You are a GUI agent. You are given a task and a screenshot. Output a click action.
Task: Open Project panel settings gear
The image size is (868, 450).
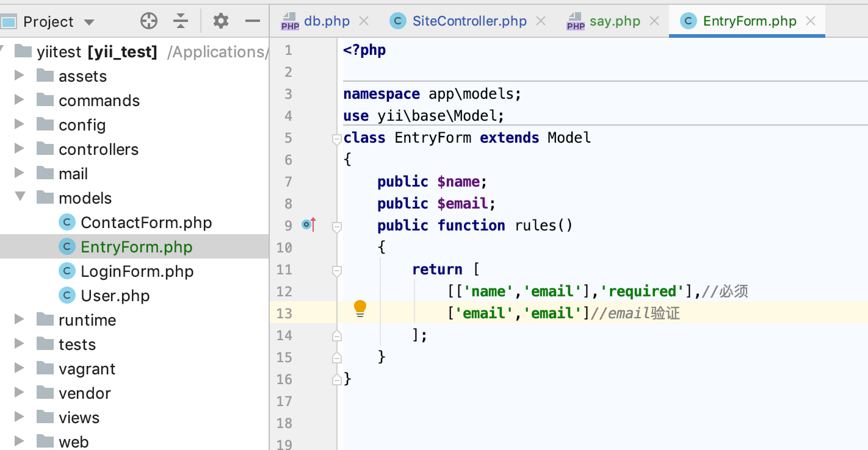coord(220,21)
